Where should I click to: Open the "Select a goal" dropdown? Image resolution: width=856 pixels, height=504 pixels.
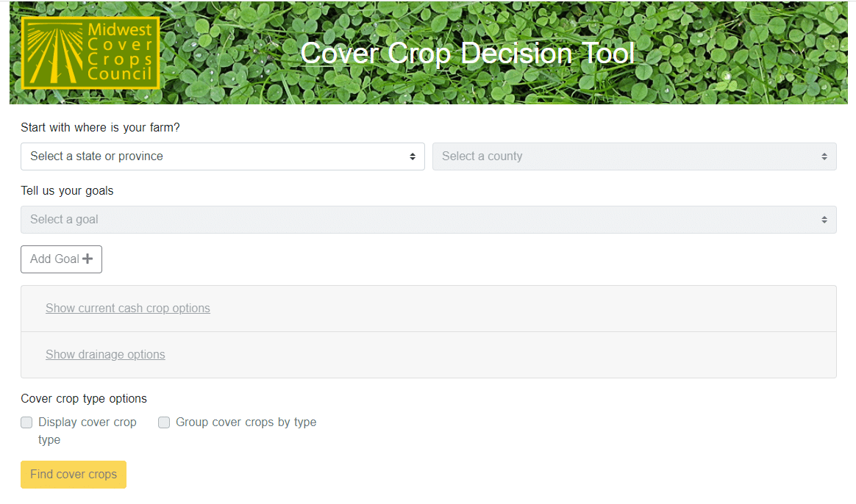pyautogui.click(x=428, y=220)
